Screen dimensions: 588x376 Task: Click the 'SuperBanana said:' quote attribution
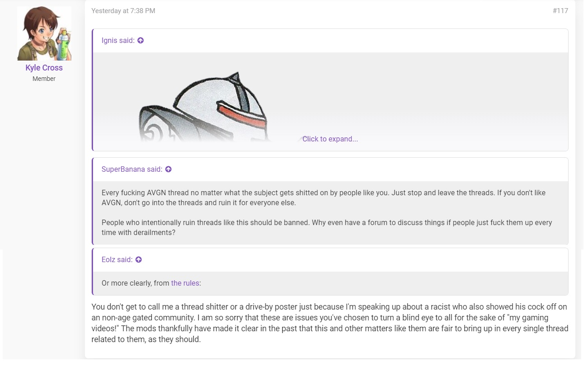point(132,169)
